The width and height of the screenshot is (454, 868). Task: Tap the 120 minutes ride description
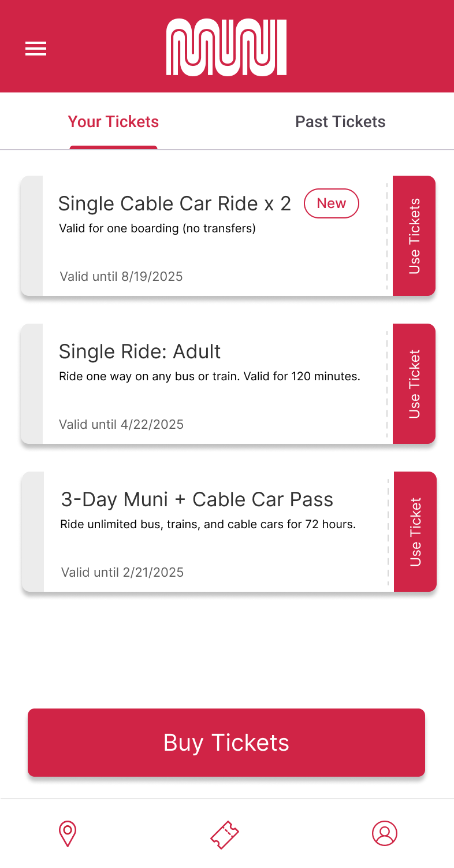(210, 376)
